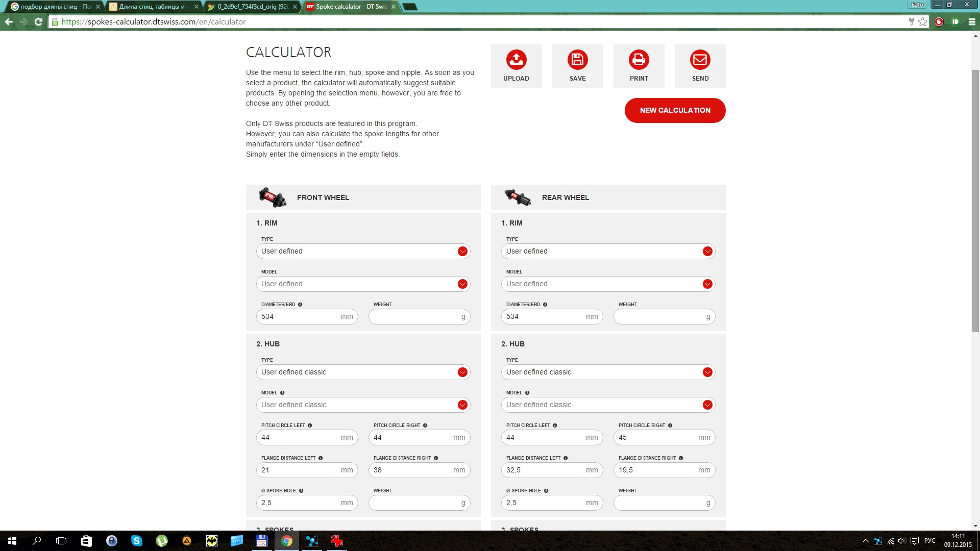Click the browser back arrow button
Screen dimensions: 980x551
[x=9, y=21]
